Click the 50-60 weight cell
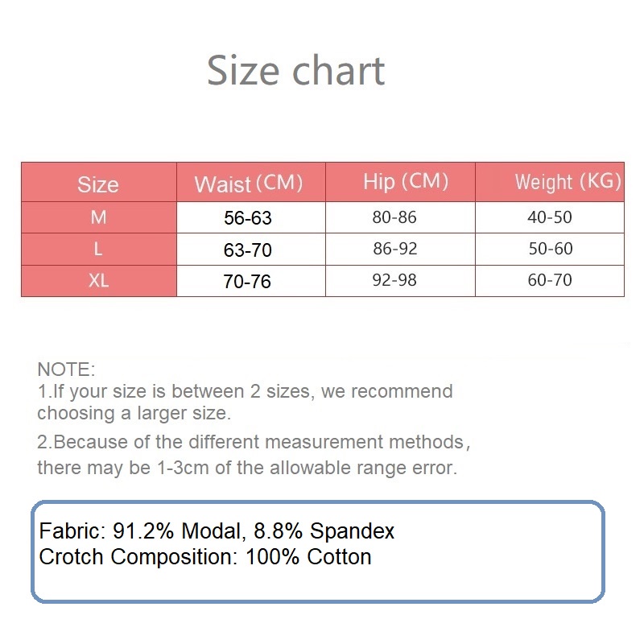Screen dimensions: 644x644 (x=551, y=249)
